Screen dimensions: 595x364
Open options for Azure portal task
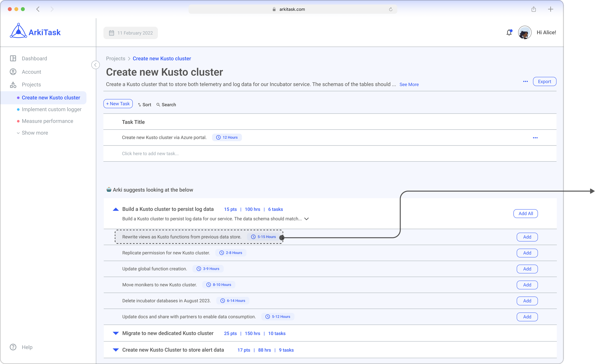tap(535, 138)
